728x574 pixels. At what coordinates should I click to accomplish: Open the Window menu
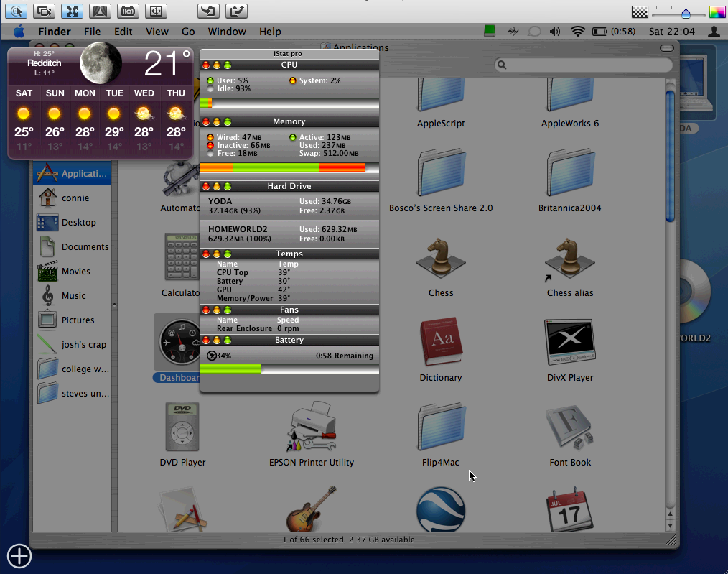[227, 32]
